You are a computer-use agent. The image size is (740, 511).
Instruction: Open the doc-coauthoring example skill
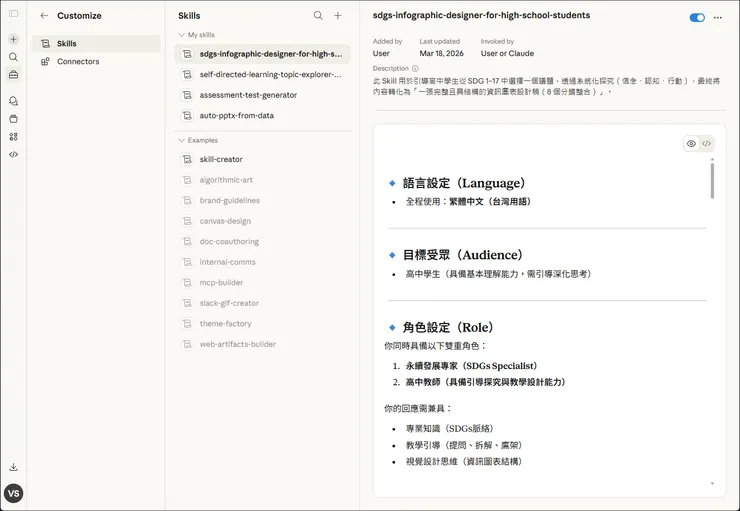pyautogui.click(x=262, y=242)
